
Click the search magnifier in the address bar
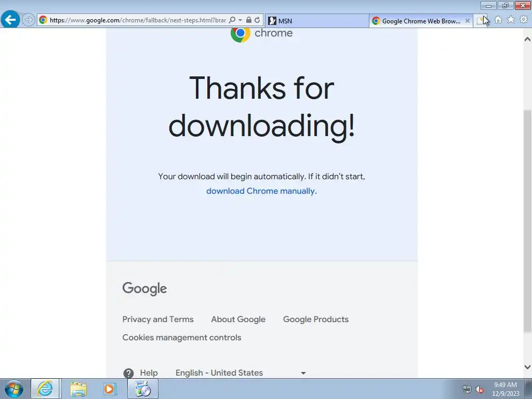232,20
